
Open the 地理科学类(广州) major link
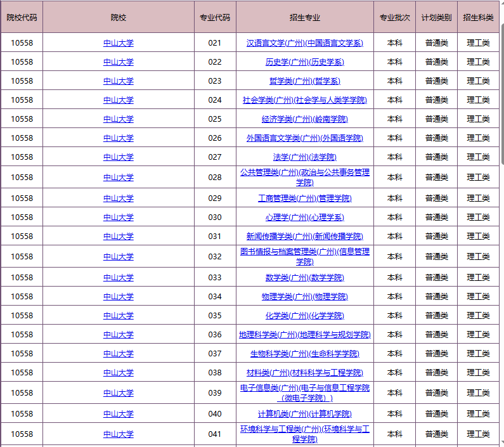point(305,334)
